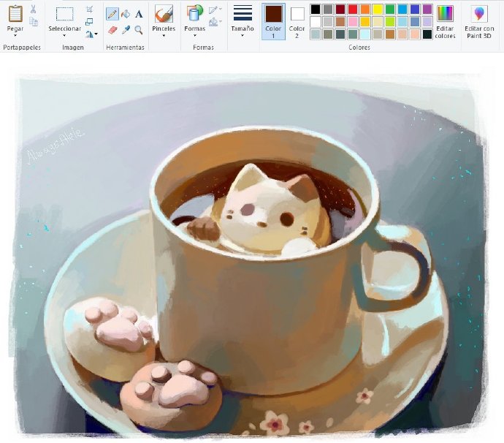Select the Color picker eyedropper tool

pyautogui.click(x=126, y=30)
